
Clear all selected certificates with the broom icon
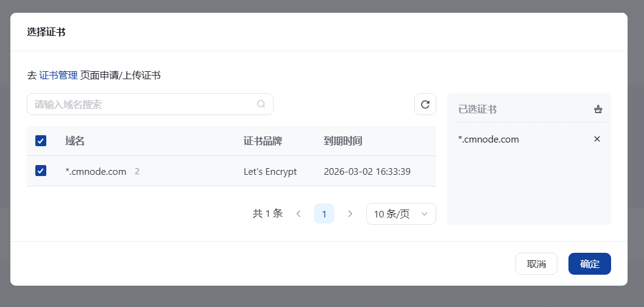click(598, 110)
